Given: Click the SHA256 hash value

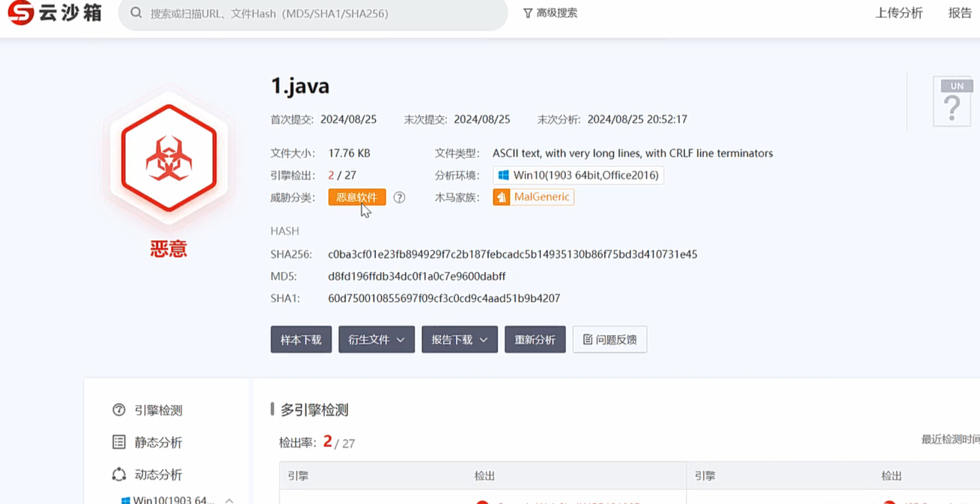Looking at the screenshot, I should [x=512, y=255].
